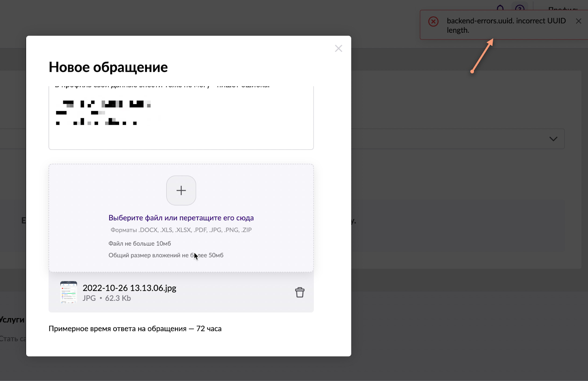Click the Файл не больше 10мб note
The width and height of the screenshot is (588, 381).
[x=140, y=243]
